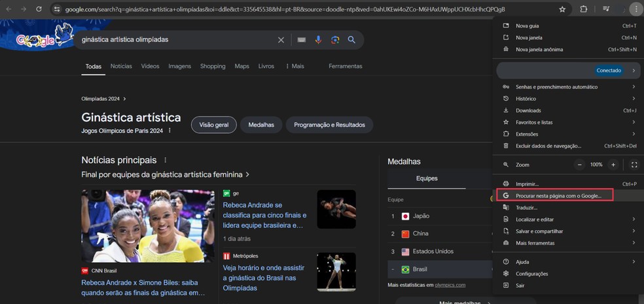The image size is (644, 304).
Task: Click the magnifier search icon
Action: tap(351, 40)
